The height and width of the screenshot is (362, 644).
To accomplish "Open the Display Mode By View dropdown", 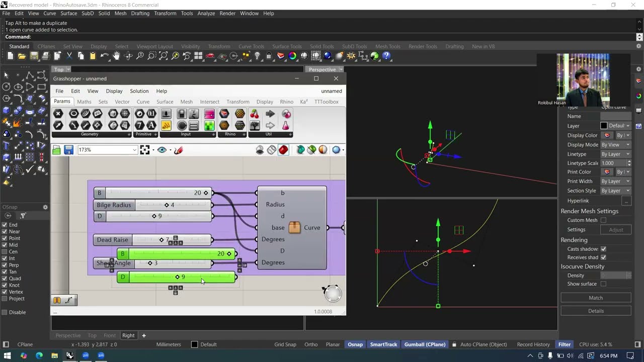I will coord(615,145).
